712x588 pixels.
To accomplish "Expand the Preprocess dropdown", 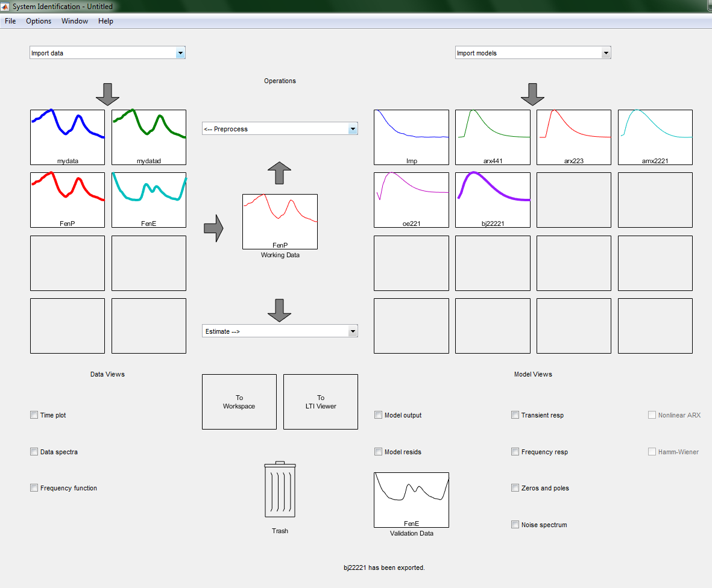I will pyautogui.click(x=280, y=129).
